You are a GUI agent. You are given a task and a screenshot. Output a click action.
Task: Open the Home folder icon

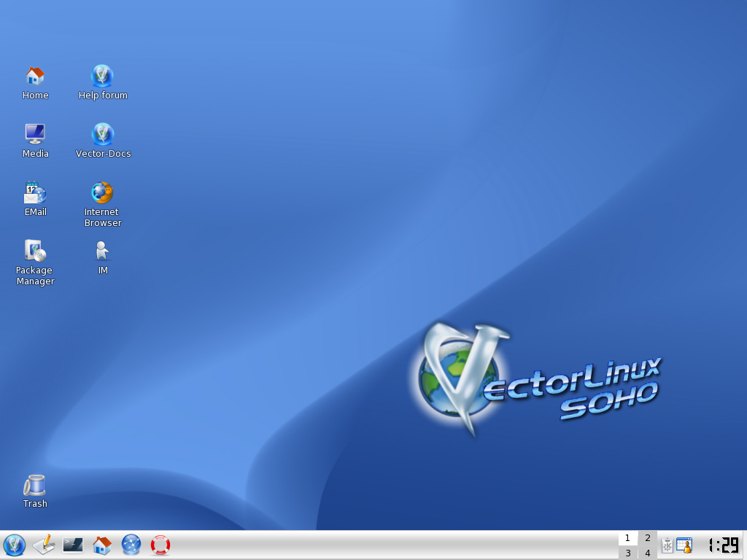click(34, 75)
